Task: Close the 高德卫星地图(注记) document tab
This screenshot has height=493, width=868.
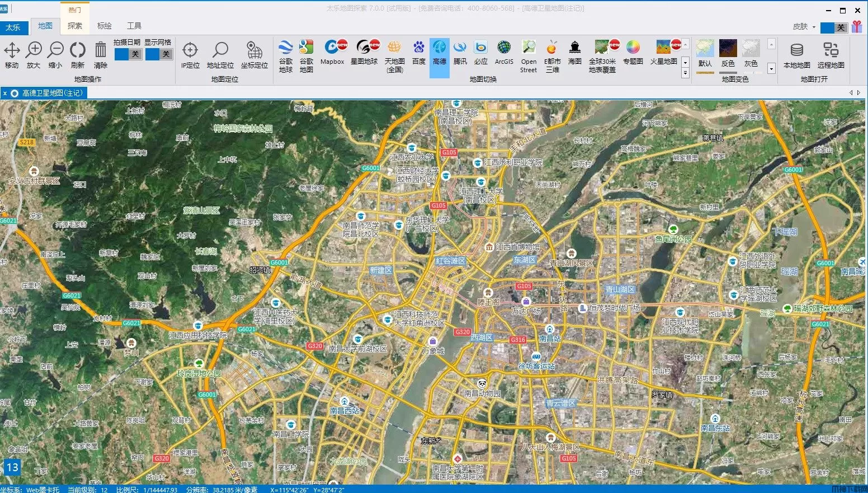Action: pyautogui.click(x=5, y=93)
